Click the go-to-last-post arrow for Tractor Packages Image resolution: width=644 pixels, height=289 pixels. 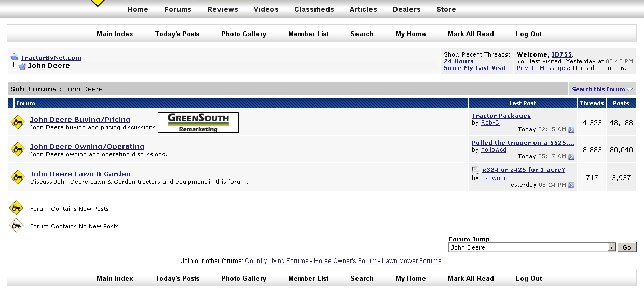tap(571, 130)
